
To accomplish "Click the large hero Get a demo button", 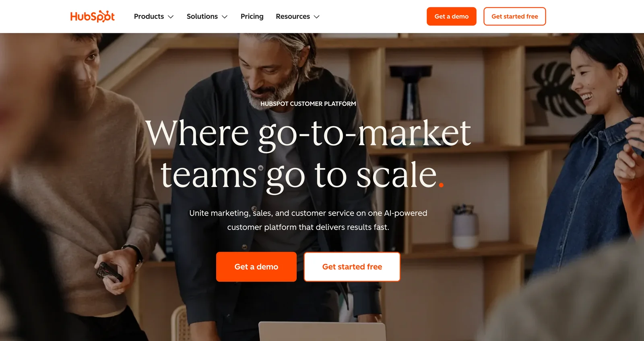I will [256, 267].
